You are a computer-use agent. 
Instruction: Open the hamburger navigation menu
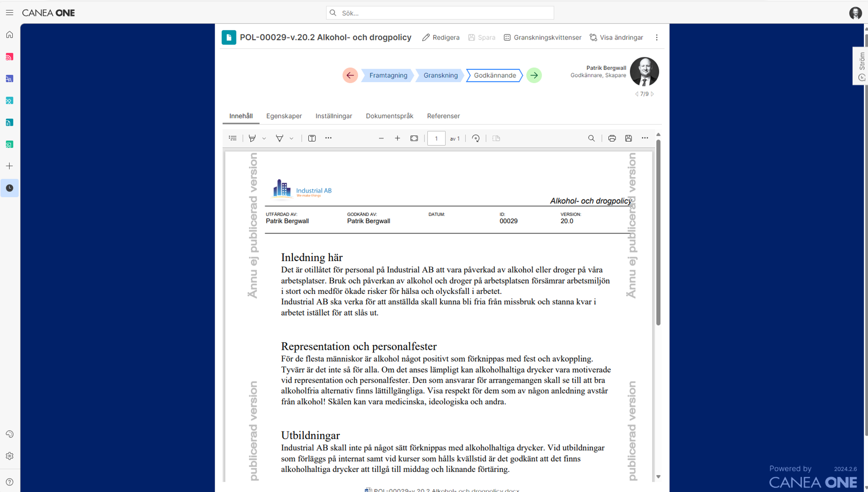point(9,13)
